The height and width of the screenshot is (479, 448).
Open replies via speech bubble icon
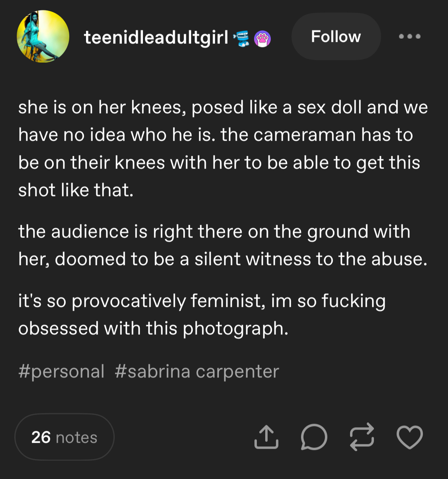pos(314,437)
